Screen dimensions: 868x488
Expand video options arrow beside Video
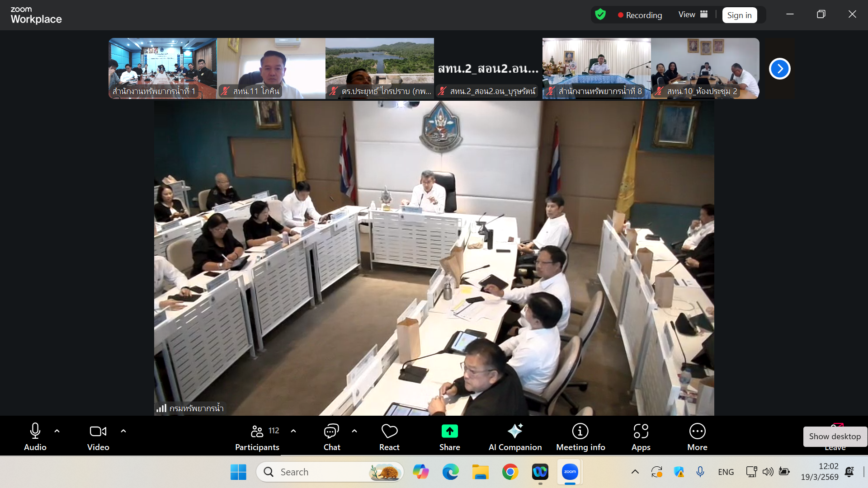123,431
